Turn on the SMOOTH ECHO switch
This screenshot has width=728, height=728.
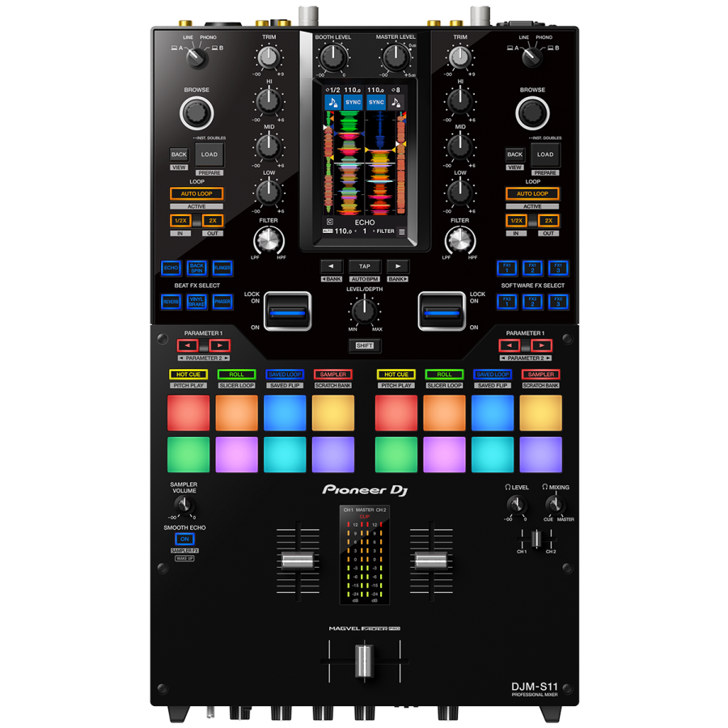click(x=184, y=540)
